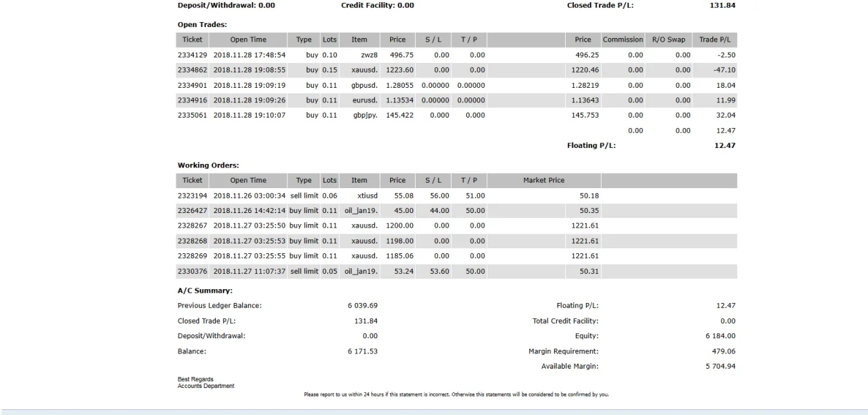
Task: Click the eurusd. item cell
Action: pos(365,100)
